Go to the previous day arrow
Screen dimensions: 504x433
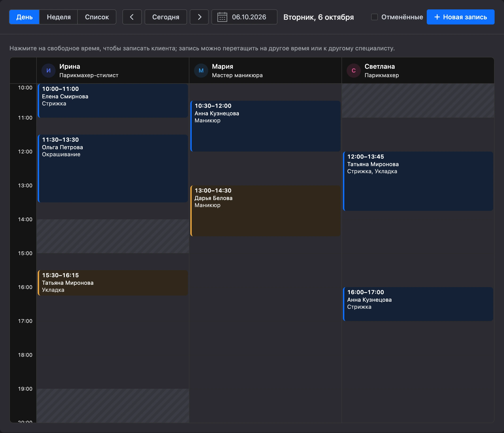132,17
